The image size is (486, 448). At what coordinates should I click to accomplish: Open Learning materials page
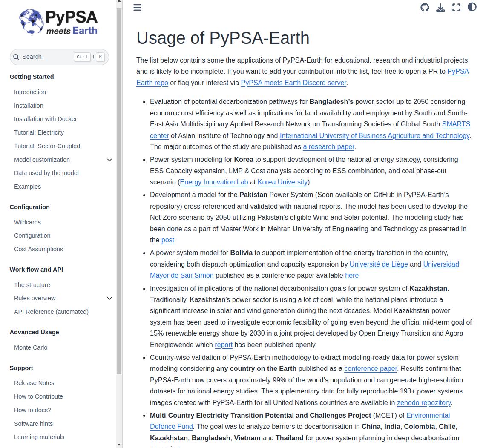pos(39,437)
